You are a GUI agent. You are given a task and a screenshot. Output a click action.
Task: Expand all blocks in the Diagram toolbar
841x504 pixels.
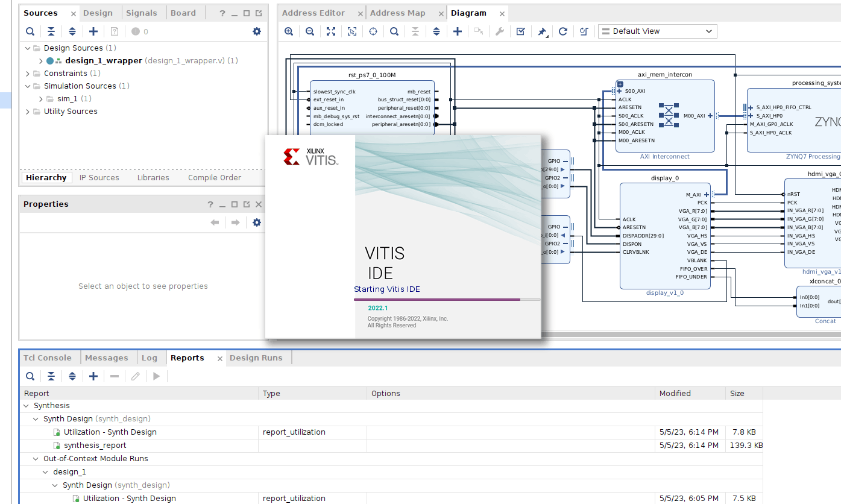(436, 31)
